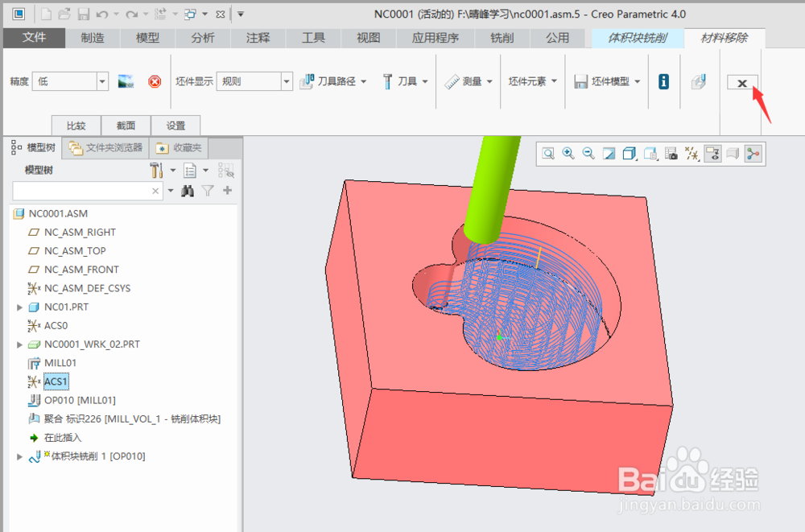The width and height of the screenshot is (805, 532).
Task: Click the open file icon in quick access toolbar
Action: coord(64,14)
